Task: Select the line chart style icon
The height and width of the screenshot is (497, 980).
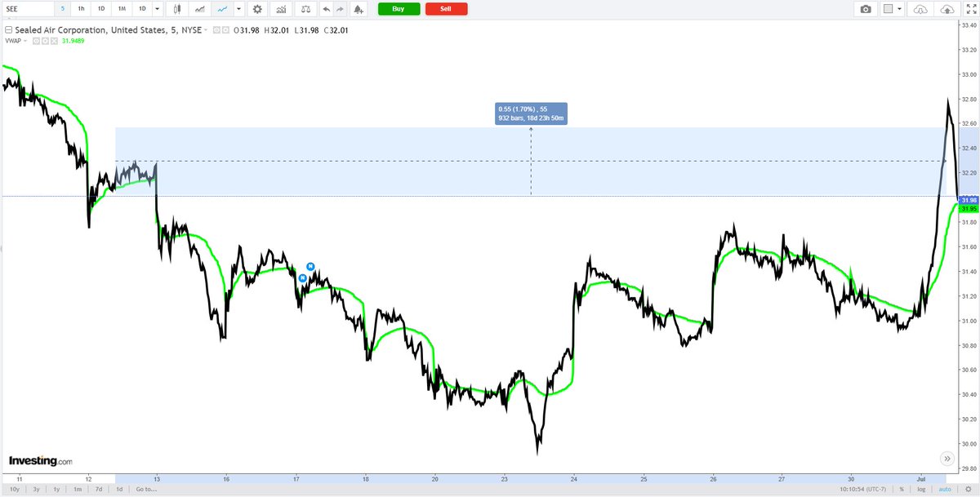Action: (220, 9)
